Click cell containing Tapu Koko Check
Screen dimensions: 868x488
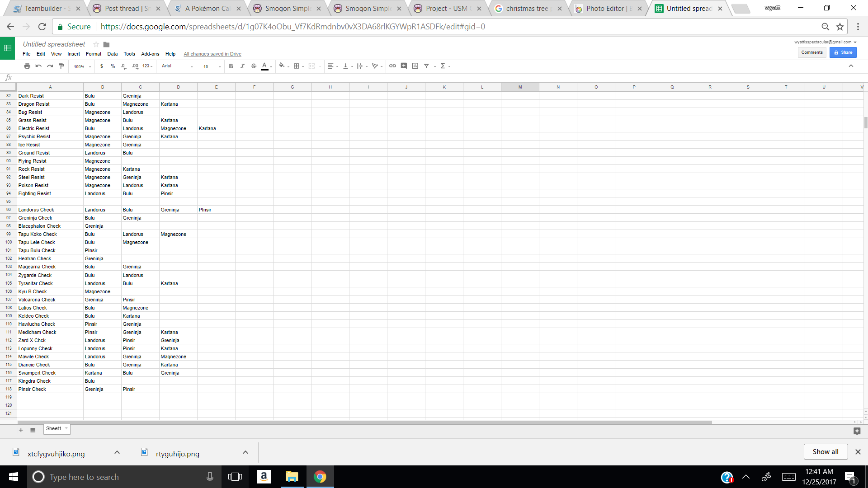tap(50, 234)
